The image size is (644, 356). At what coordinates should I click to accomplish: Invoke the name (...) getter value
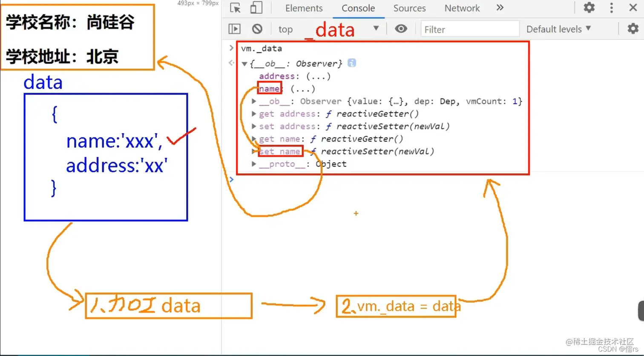pyautogui.click(x=303, y=89)
